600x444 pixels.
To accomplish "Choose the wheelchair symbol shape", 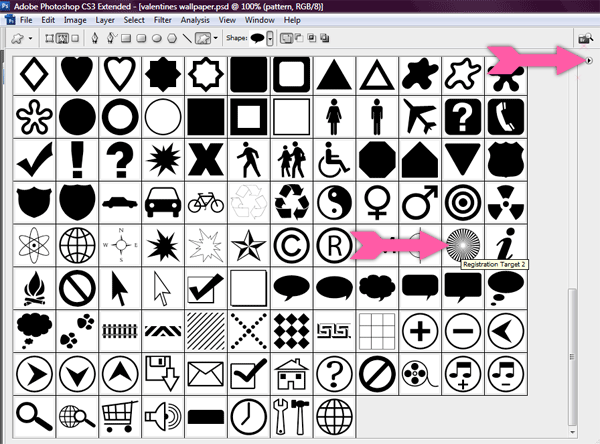I will click(334, 160).
